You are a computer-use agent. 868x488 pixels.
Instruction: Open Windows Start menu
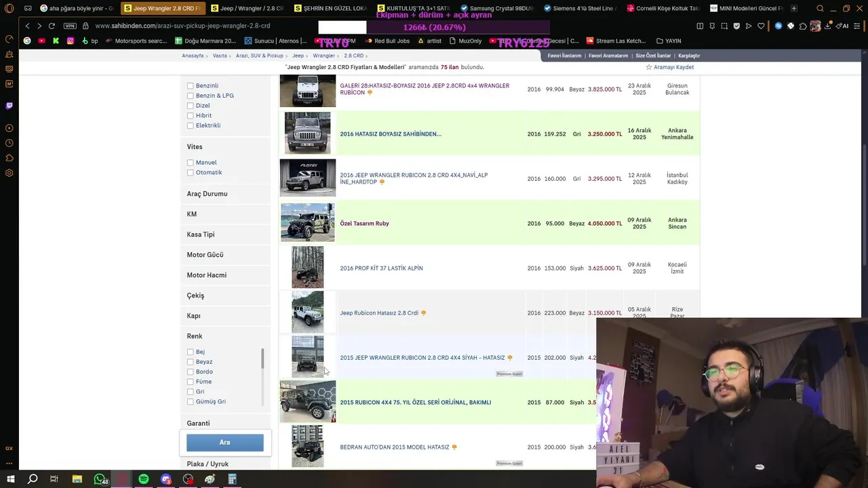click(10, 479)
